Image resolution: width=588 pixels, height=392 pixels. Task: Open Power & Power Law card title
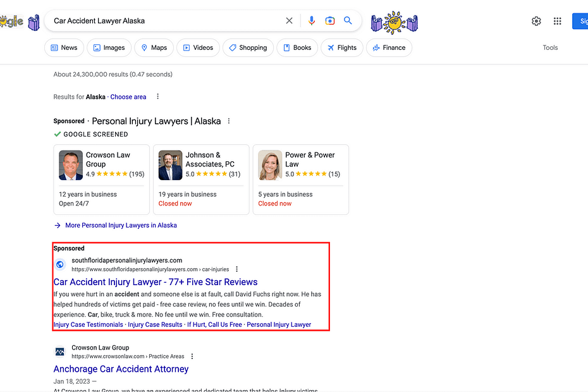(310, 159)
